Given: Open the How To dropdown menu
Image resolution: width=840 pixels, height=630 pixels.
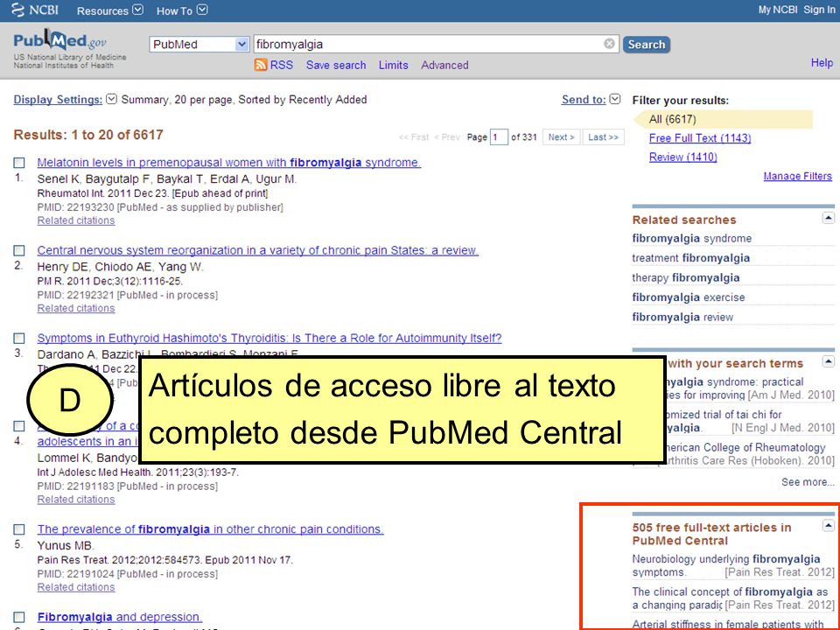Looking at the screenshot, I should [182, 10].
